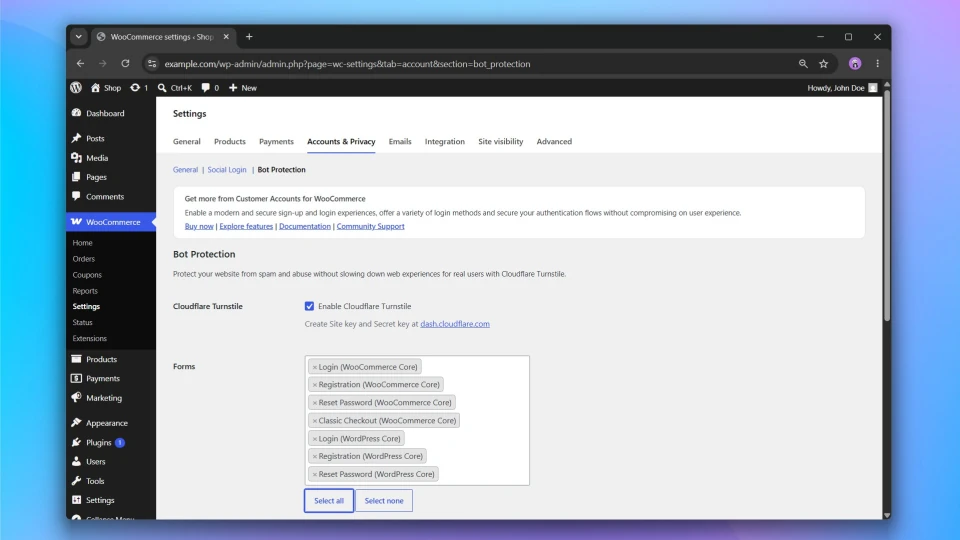960x540 pixels.
Task: Open the Documentation link
Action: coord(304,227)
